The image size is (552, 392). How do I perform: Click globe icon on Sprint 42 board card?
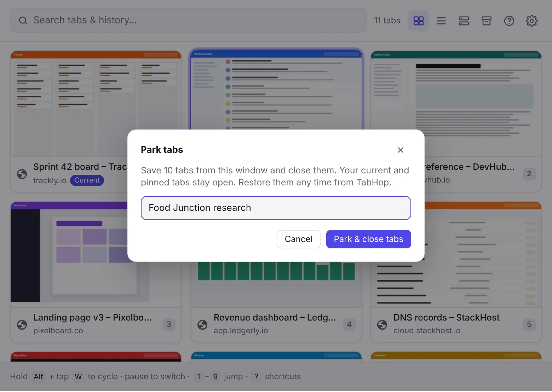click(22, 174)
